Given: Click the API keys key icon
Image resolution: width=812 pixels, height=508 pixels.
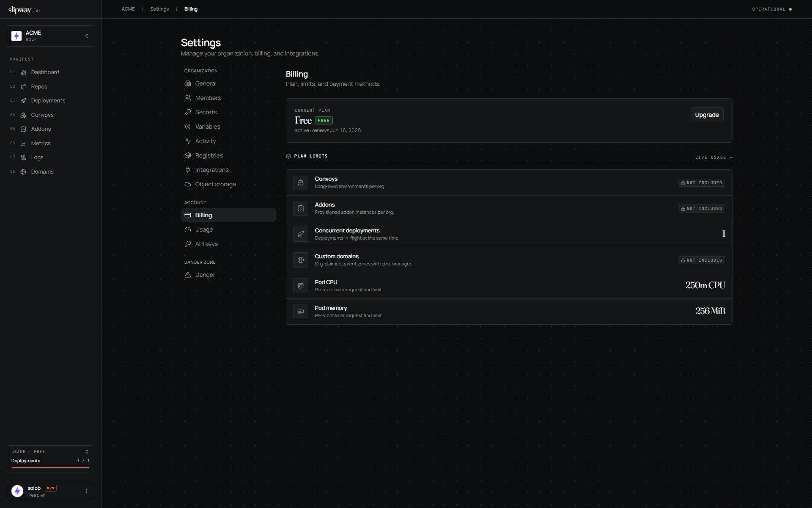Looking at the screenshot, I should [188, 244].
